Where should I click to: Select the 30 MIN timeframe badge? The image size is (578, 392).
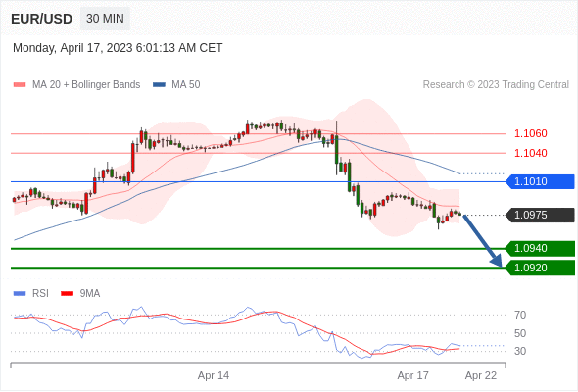click(105, 19)
